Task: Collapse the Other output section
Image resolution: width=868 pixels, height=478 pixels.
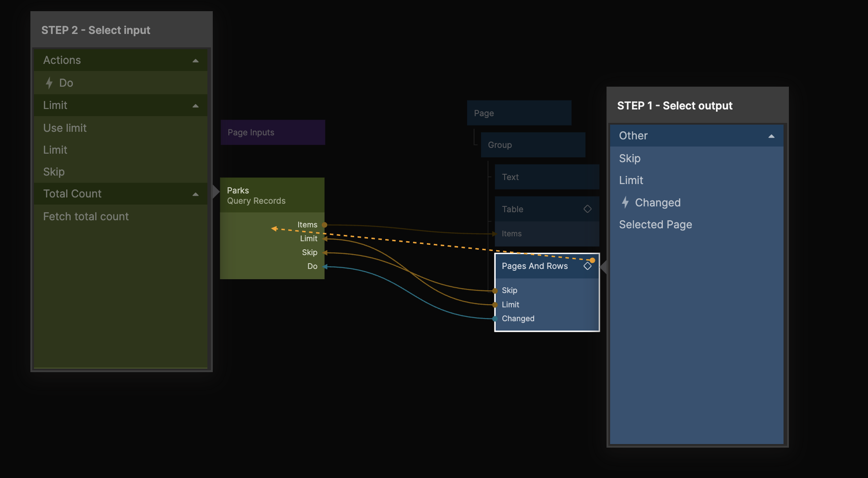Action: [x=771, y=136]
